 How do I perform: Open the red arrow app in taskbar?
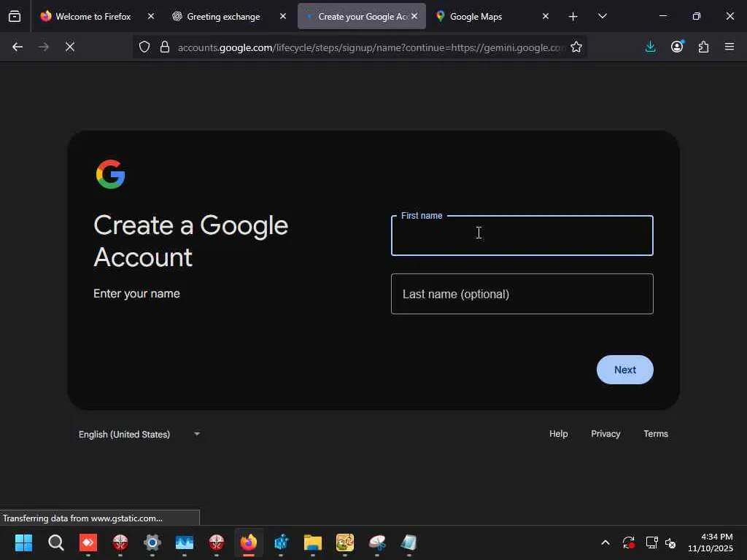88,542
